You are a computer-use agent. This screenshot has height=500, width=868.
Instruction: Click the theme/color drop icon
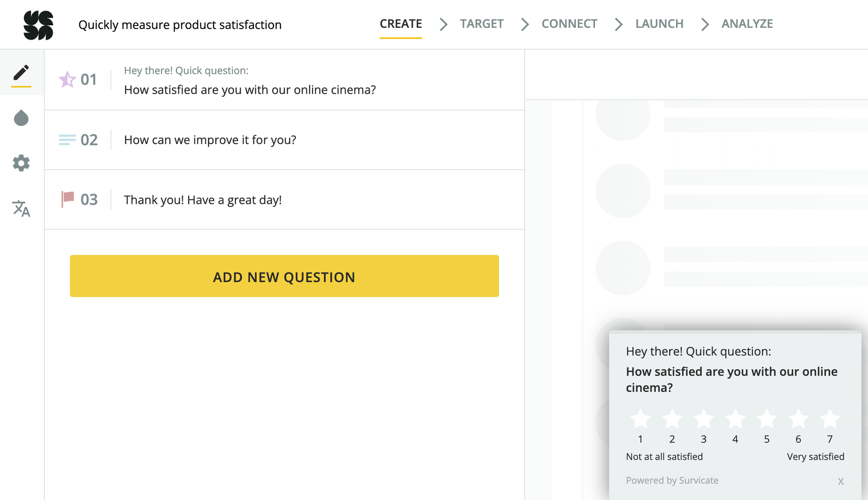pyautogui.click(x=21, y=117)
